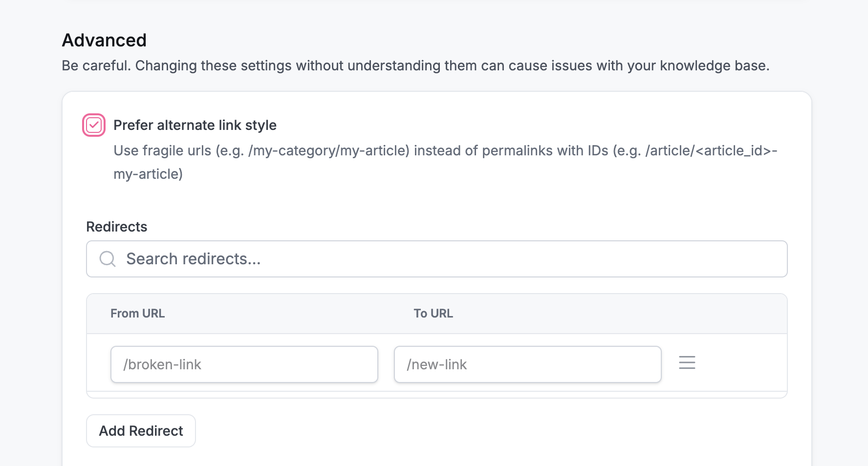Click the 'Be careful' warning description text
Image resolution: width=868 pixels, height=466 pixels.
(415, 65)
